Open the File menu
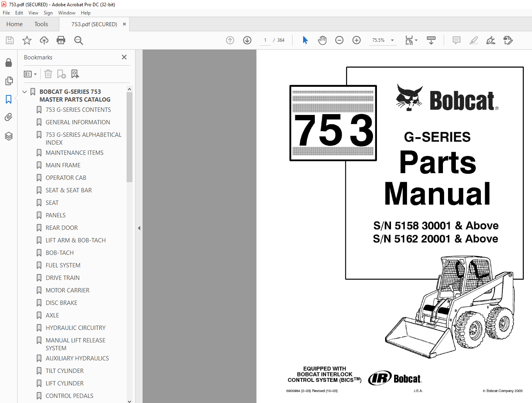The image size is (532, 403). [6, 13]
